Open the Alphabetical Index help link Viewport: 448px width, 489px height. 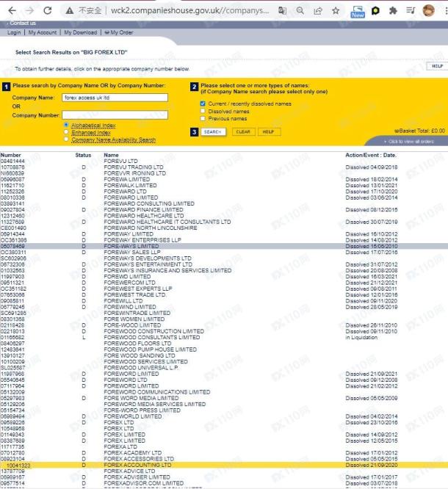93,126
